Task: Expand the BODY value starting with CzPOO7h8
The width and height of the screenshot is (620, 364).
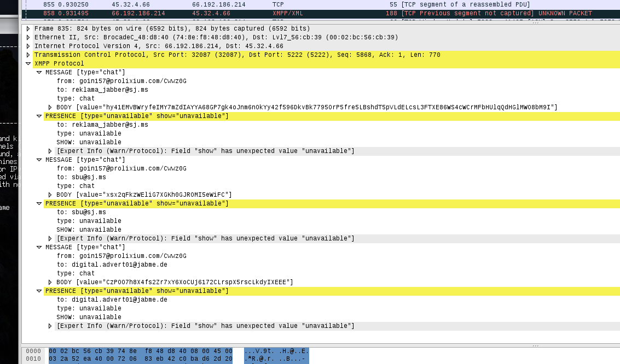Action: 50,282
